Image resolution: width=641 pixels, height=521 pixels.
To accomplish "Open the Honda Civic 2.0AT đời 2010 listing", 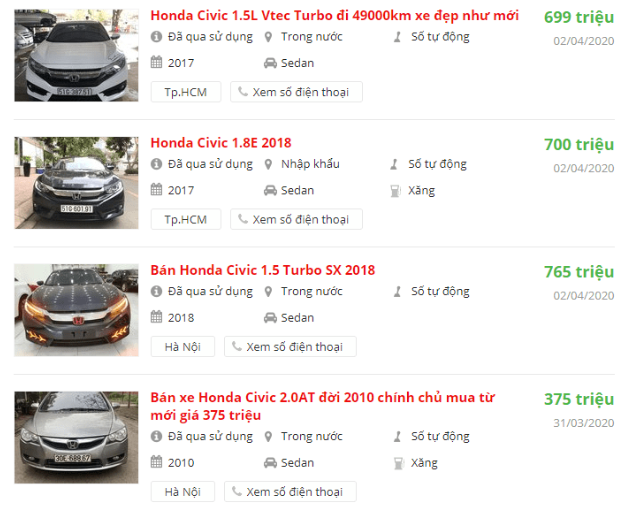I will (323, 406).
